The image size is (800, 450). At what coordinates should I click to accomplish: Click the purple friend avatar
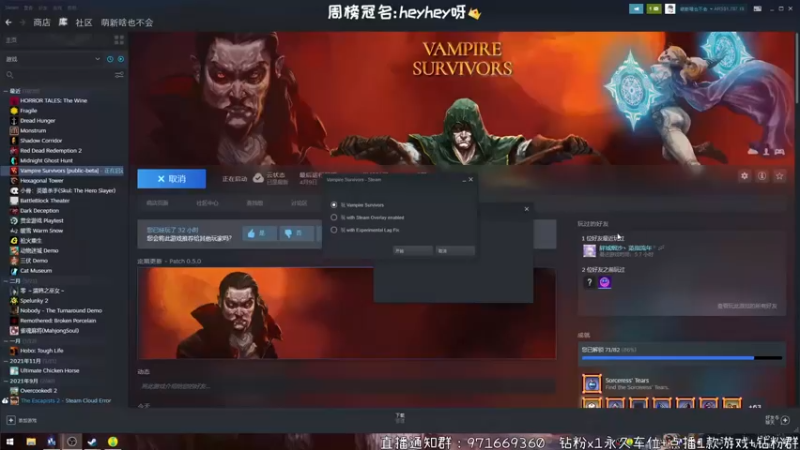(605, 282)
